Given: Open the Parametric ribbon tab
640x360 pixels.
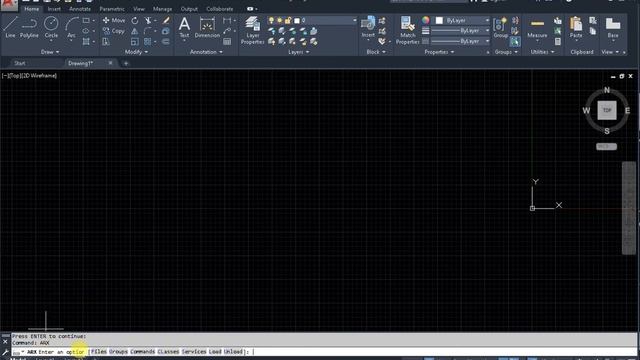Looking at the screenshot, I should click(112, 9).
